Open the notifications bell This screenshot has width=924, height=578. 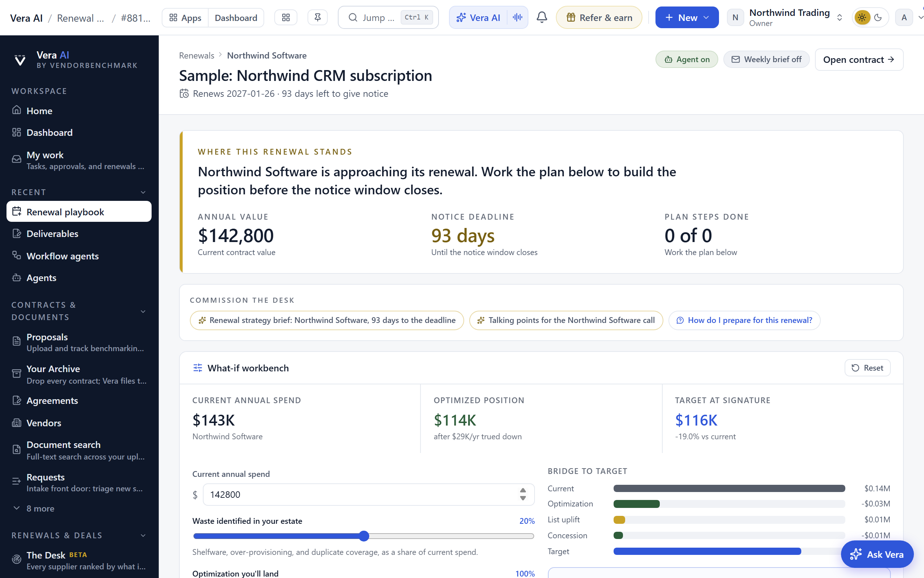[x=542, y=18]
